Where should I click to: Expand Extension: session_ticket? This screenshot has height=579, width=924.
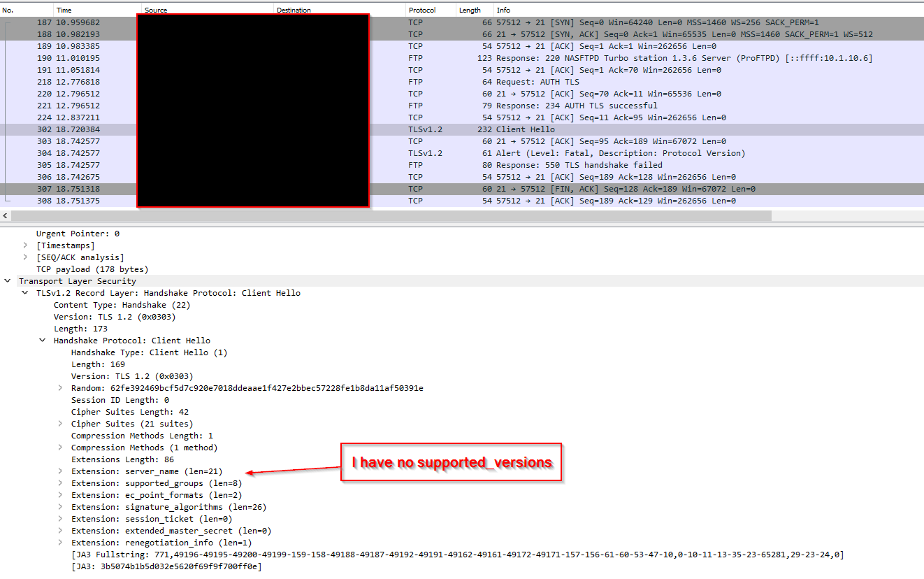[60, 518]
